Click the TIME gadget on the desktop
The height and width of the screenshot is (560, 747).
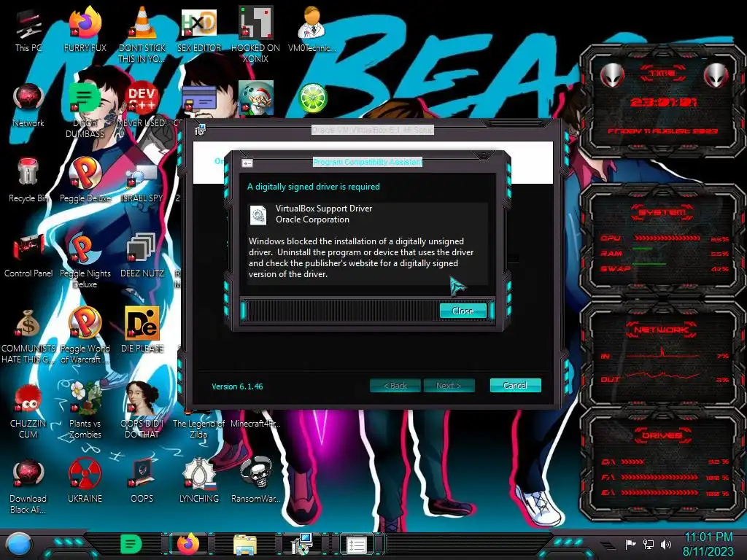(x=663, y=101)
